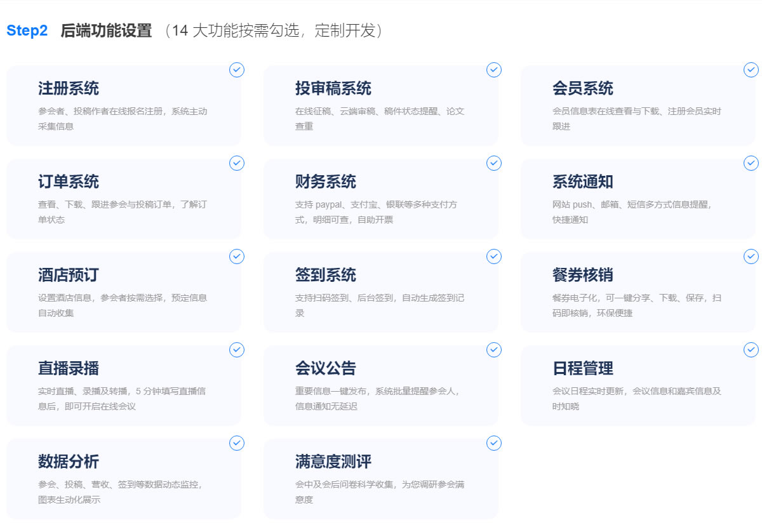Toggle the 直播录播 check circle
762x532 pixels.
pos(237,350)
